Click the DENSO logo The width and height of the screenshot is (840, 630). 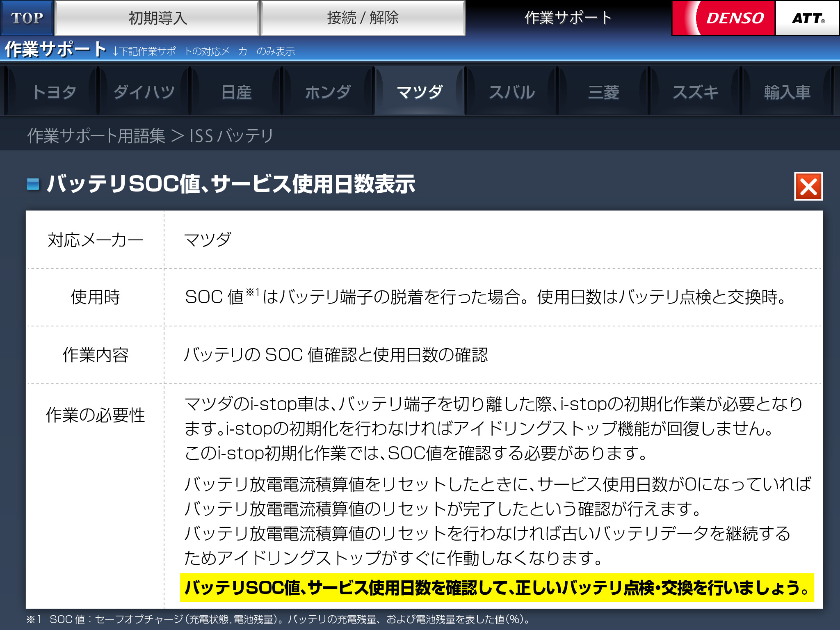[724, 18]
